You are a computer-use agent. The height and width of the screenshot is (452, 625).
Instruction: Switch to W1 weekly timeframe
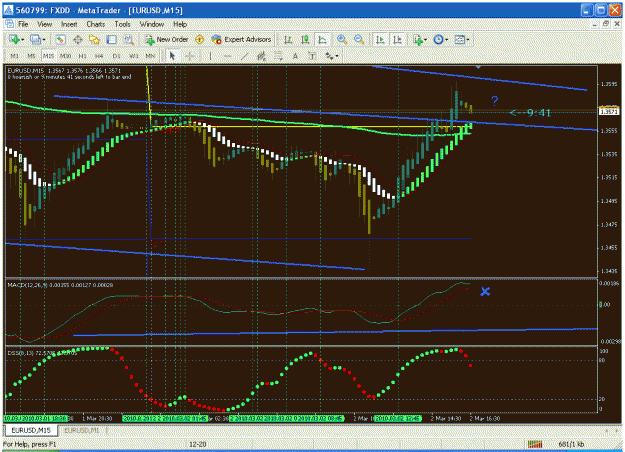pyautogui.click(x=134, y=56)
